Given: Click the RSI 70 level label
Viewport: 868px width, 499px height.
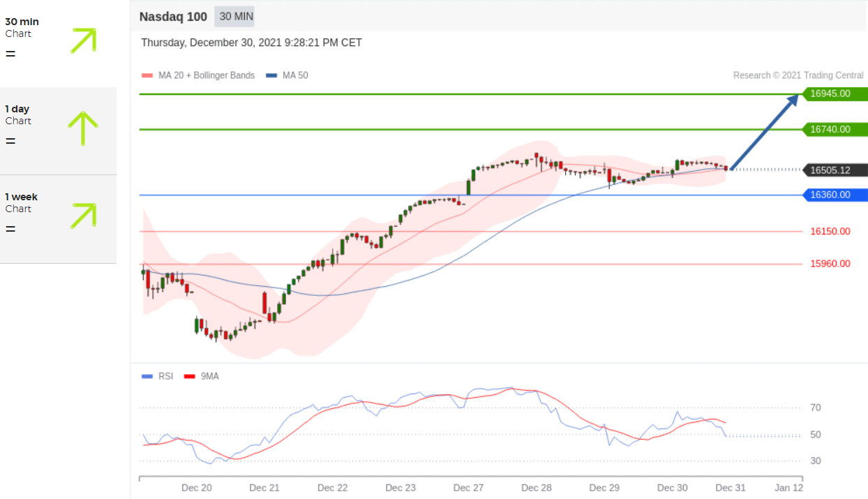Looking at the screenshot, I should (x=816, y=408).
